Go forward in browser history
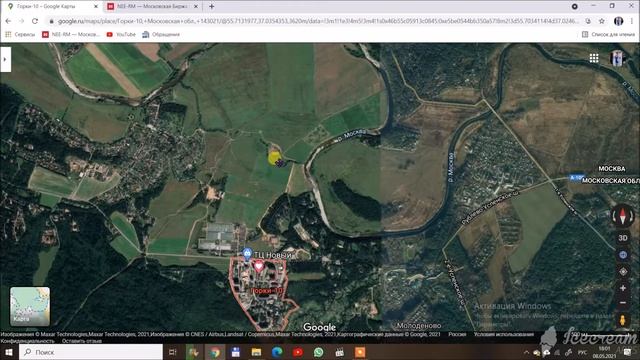 [21, 21]
